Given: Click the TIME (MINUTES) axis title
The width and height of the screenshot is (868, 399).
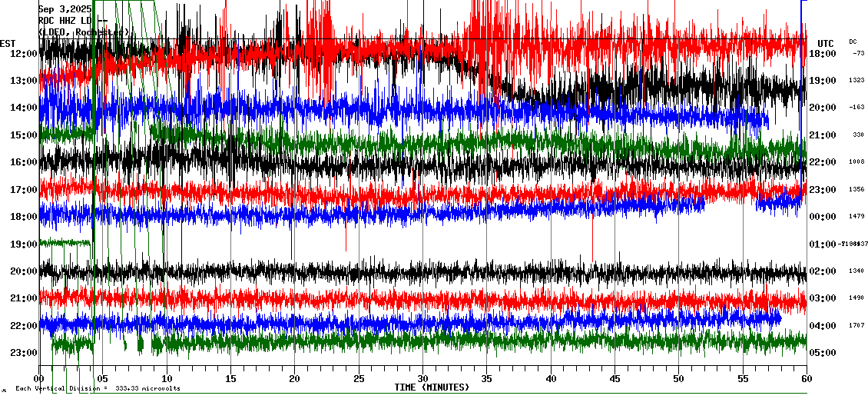Looking at the screenshot, I should tap(432, 387).
